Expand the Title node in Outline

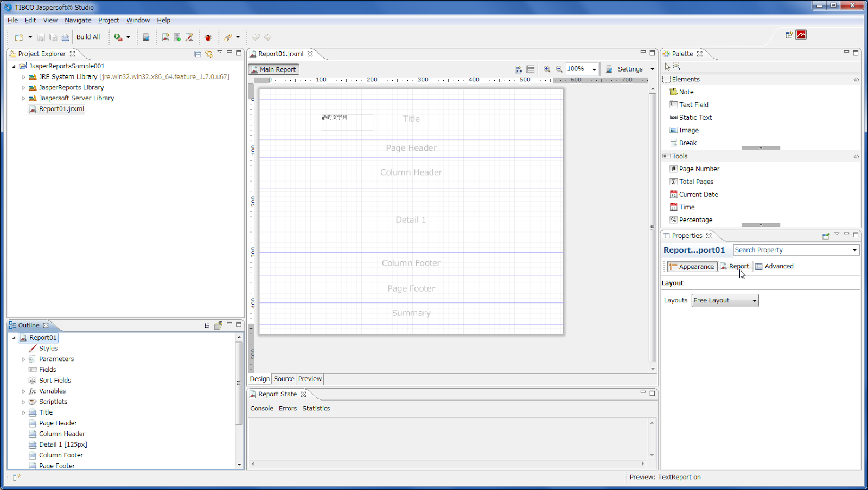point(23,413)
